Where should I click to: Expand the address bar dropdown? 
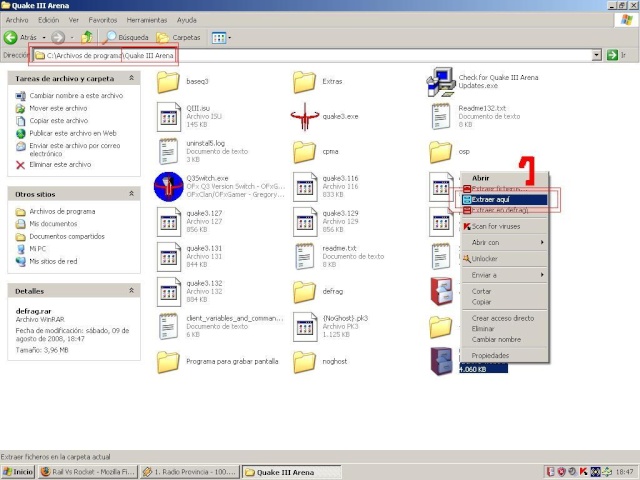click(597, 55)
